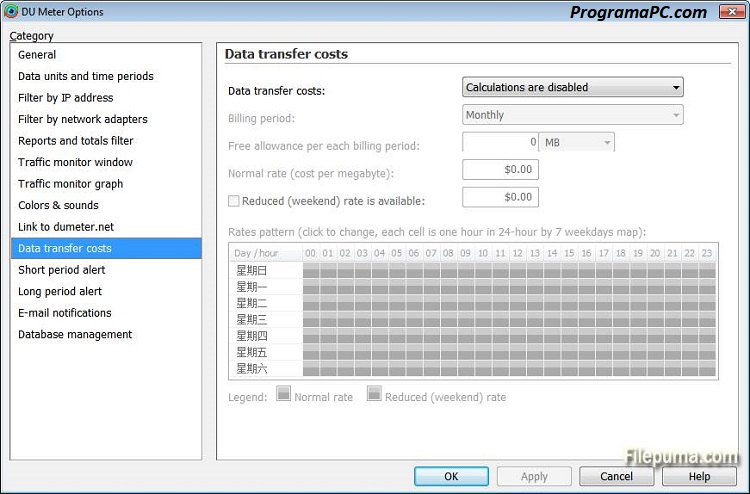The height and width of the screenshot is (494, 750).
Task: Go to E-mail notifications category
Action: click(106, 313)
